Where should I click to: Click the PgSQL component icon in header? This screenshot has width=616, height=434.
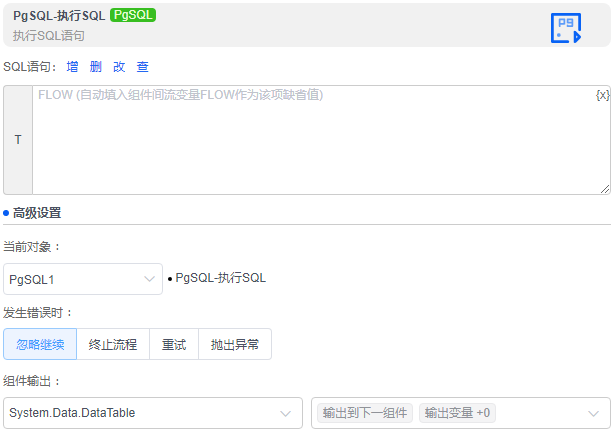click(x=566, y=27)
